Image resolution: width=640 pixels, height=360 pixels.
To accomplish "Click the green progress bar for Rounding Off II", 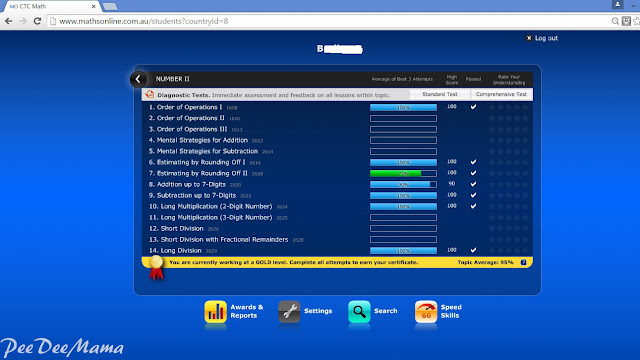I will [403, 173].
